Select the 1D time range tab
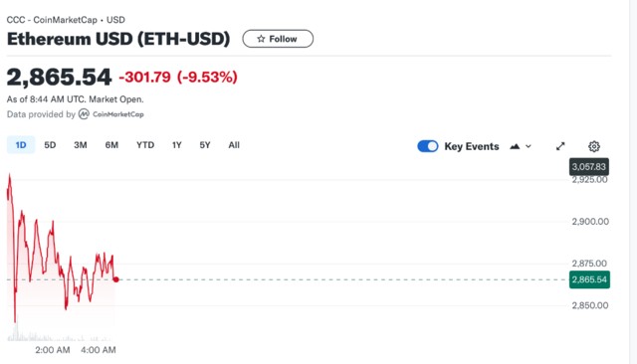This screenshot has width=637, height=364. (x=21, y=145)
